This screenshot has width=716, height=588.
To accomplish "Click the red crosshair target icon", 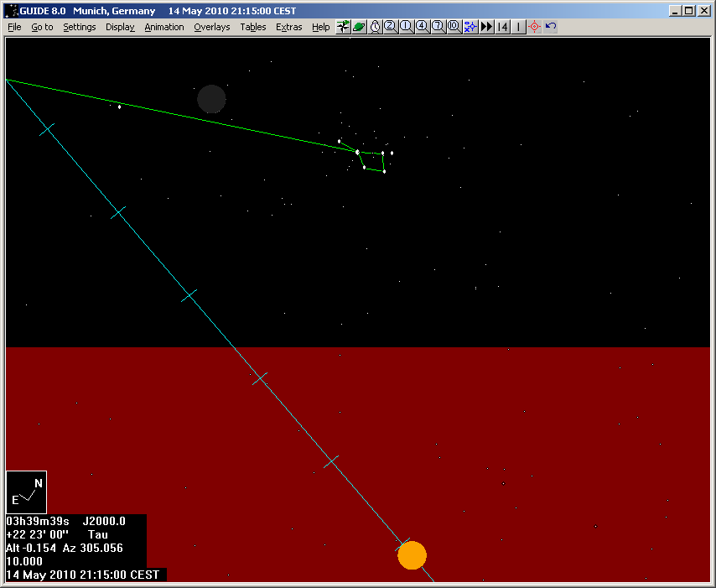I will tap(534, 27).
